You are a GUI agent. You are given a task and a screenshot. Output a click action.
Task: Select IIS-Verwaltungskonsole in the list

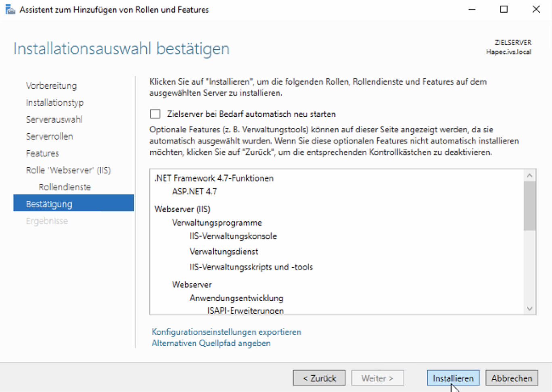coord(233,236)
